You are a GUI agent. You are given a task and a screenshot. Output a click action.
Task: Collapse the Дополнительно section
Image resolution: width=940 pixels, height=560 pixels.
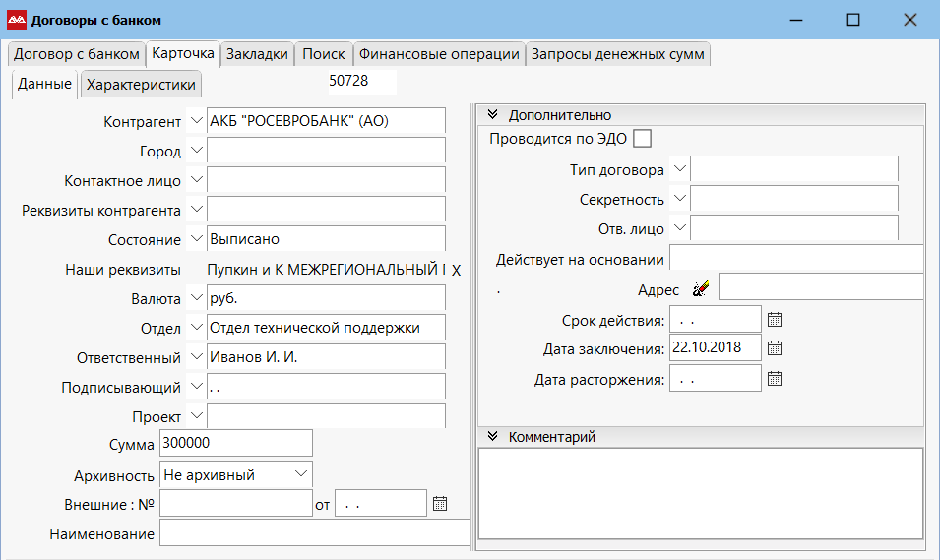pyautogui.click(x=493, y=115)
